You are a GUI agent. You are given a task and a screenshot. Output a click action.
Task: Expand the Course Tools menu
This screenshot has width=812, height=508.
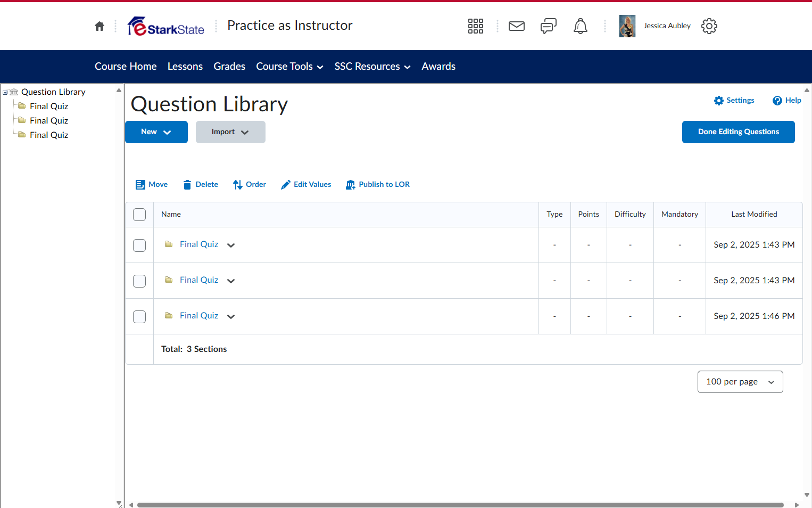pos(289,67)
